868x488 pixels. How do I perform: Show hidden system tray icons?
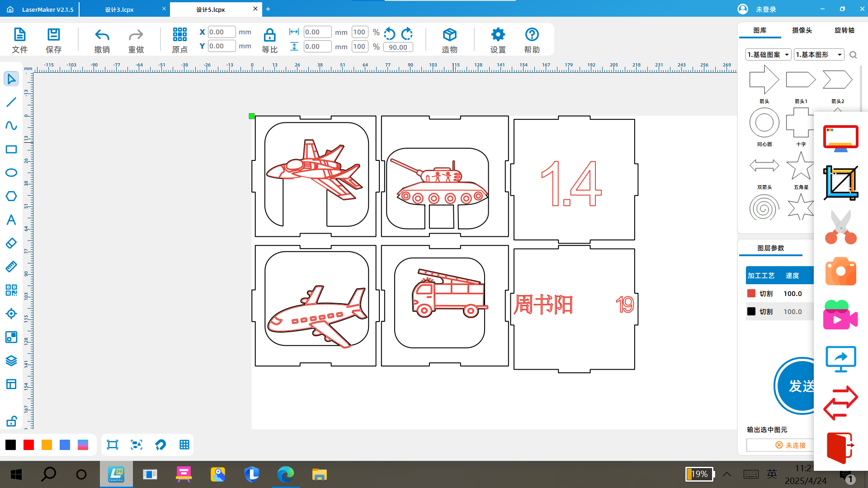tap(727, 474)
